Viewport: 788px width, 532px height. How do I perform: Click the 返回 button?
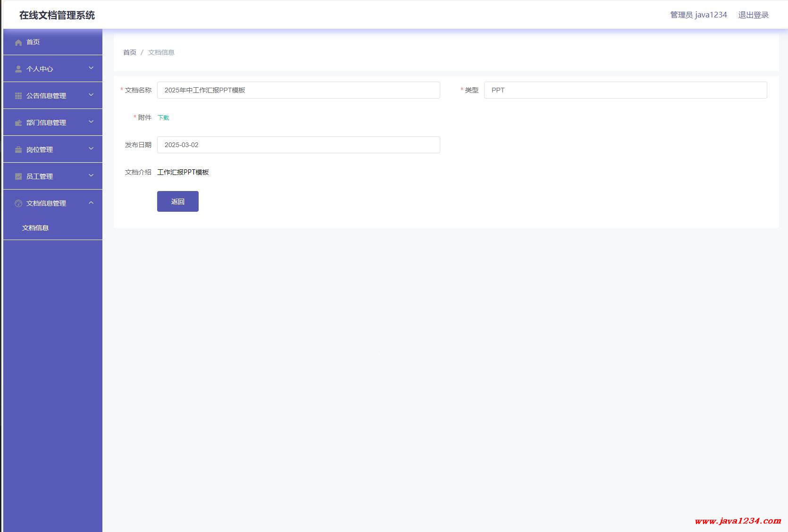click(177, 201)
